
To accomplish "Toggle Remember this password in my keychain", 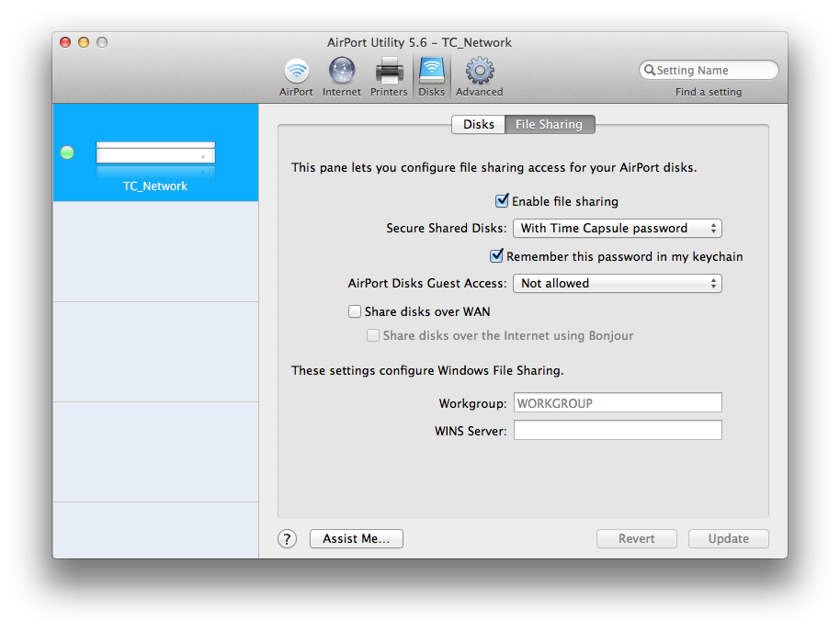I will pos(496,256).
